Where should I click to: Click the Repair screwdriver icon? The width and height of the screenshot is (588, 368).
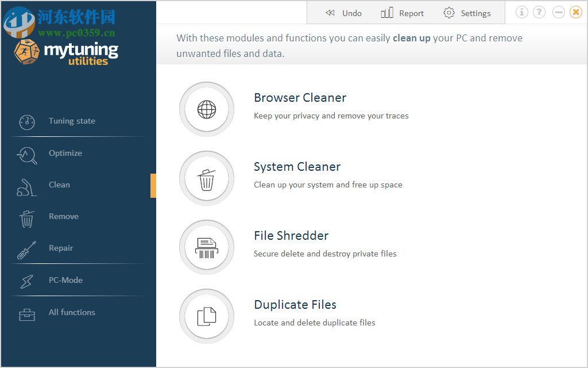pos(26,250)
